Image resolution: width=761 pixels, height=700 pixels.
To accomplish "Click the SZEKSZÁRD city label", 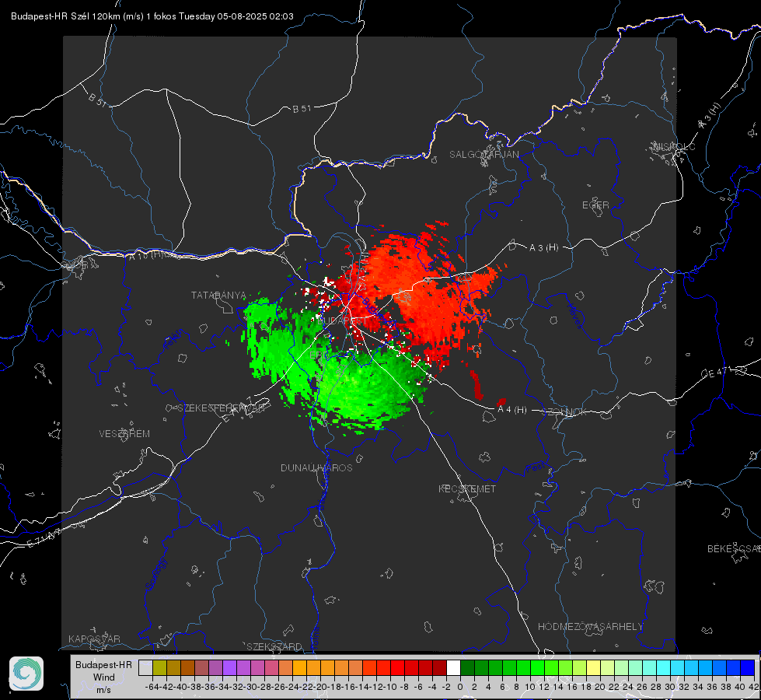I will pos(274,646).
